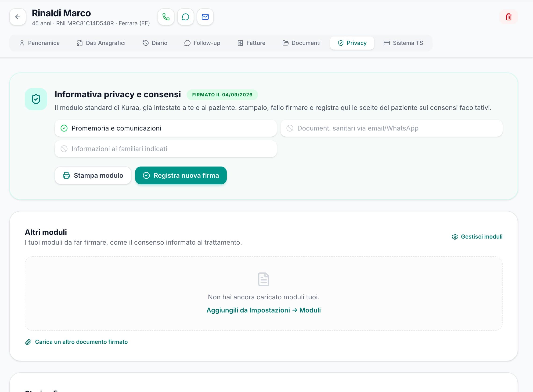Click Carica un altro documento firmato
The height and width of the screenshot is (392, 533).
pos(76,342)
